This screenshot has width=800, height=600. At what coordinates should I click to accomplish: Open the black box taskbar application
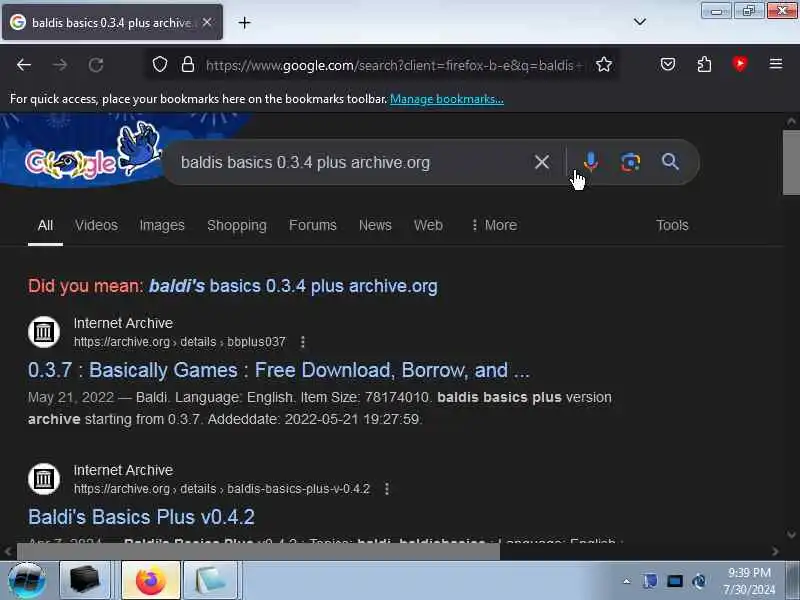point(85,580)
